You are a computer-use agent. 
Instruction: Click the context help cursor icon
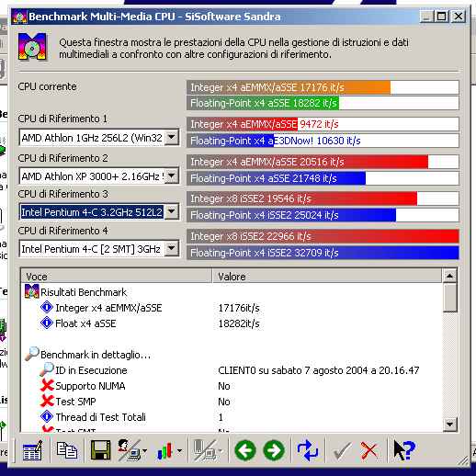click(x=403, y=450)
